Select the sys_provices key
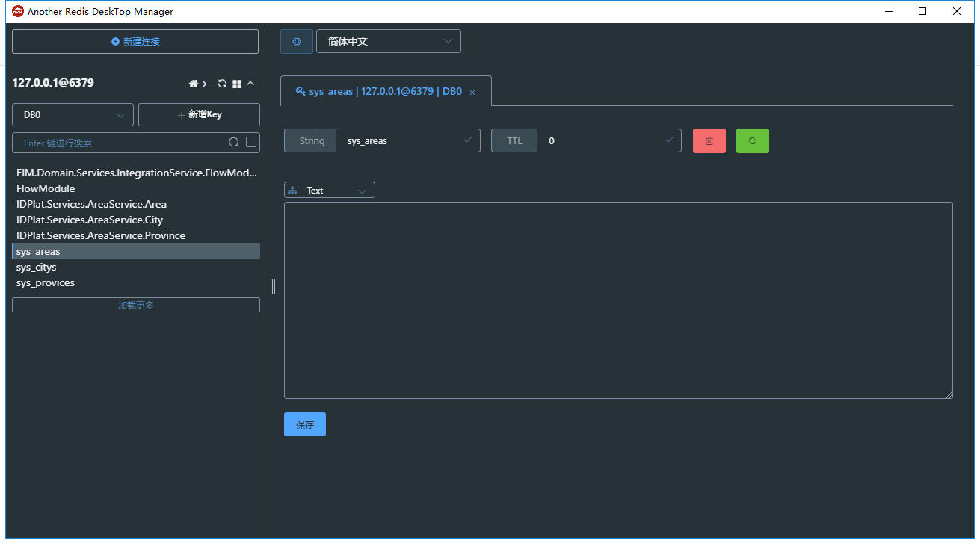This screenshot has height=544, width=980. pos(136,282)
